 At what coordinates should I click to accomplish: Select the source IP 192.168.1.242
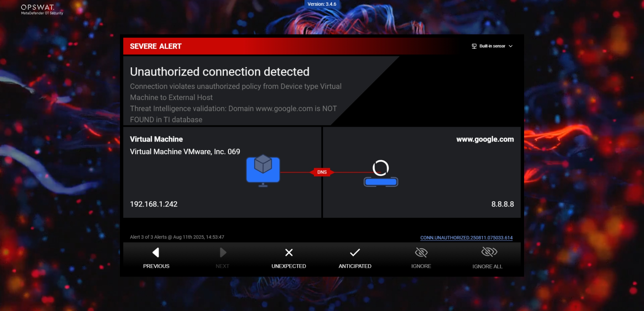[154, 204]
